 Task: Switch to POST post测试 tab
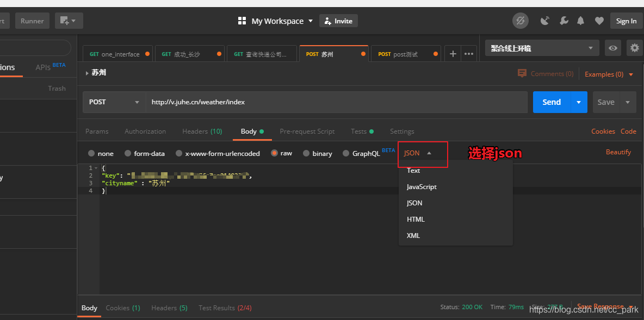(406, 54)
